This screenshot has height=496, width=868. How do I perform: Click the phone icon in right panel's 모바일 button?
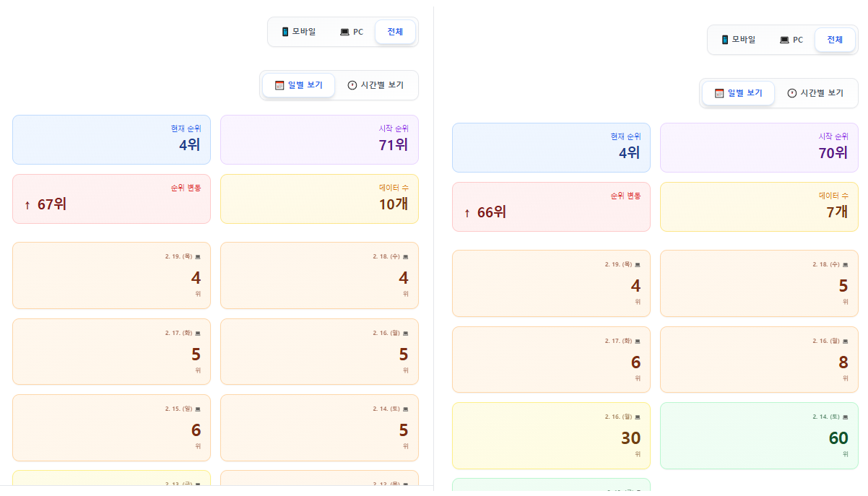point(725,40)
